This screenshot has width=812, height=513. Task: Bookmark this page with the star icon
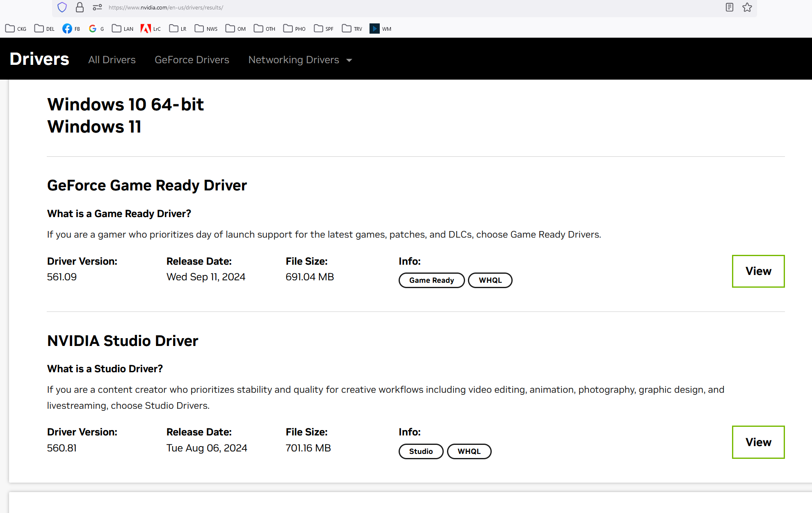pos(747,7)
